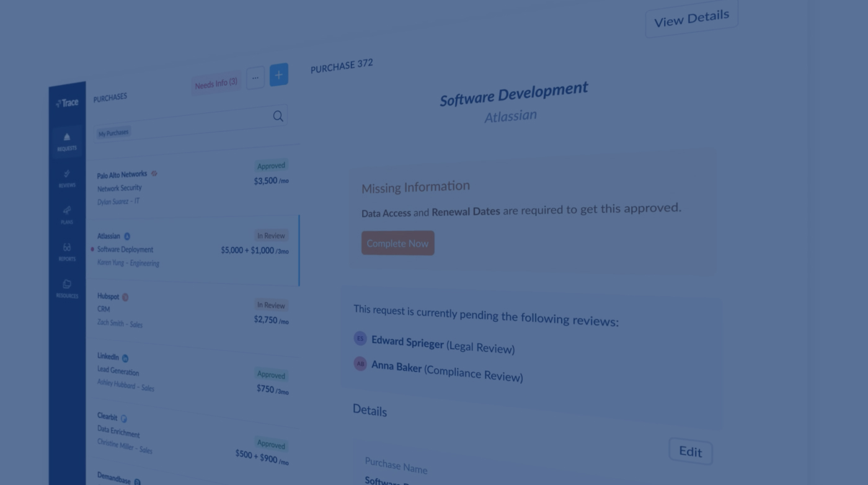Click Anna Baker (Compliance Review) entry
This screenshot has width=868, height=485.
[447, 371]
